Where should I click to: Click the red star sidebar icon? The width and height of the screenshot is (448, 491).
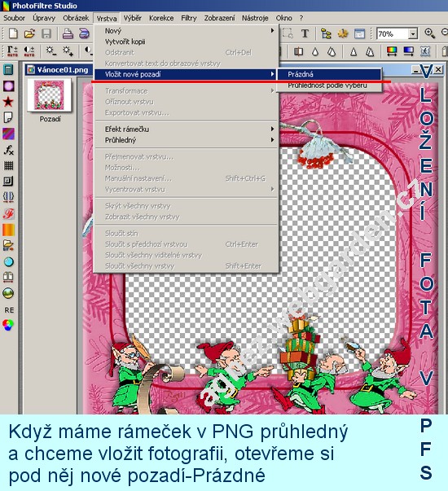[x=8, y=102]
